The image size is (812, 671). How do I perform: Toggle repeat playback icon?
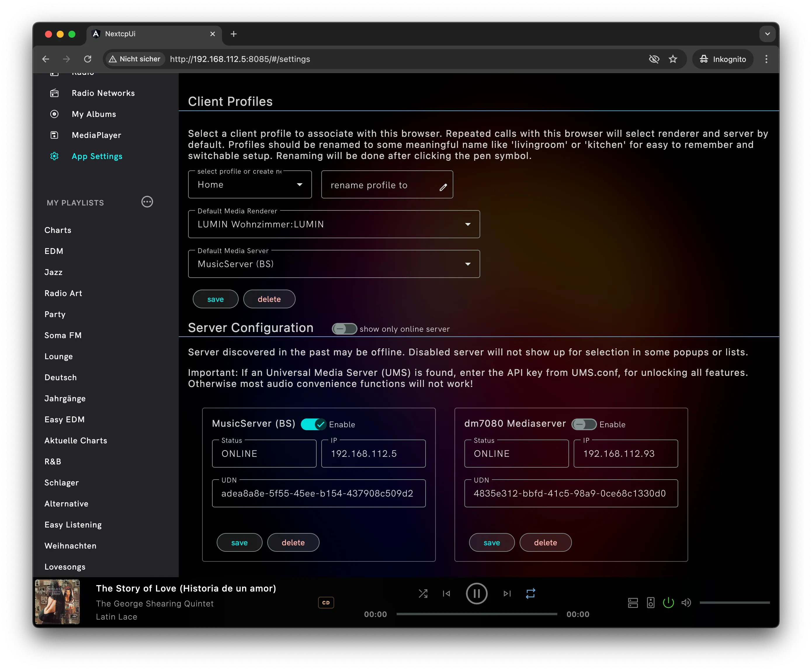530,594
